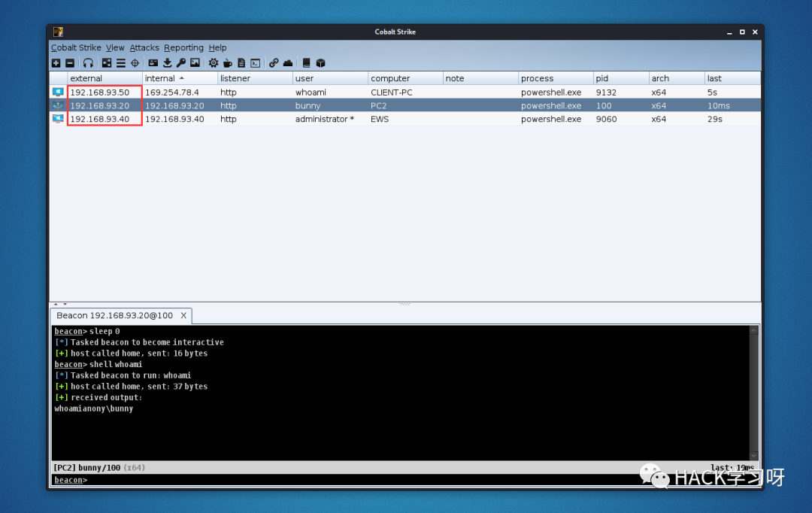Open the Reporting menu
The width and height of the screenshot is (812, 513).
tap(184, 47)
